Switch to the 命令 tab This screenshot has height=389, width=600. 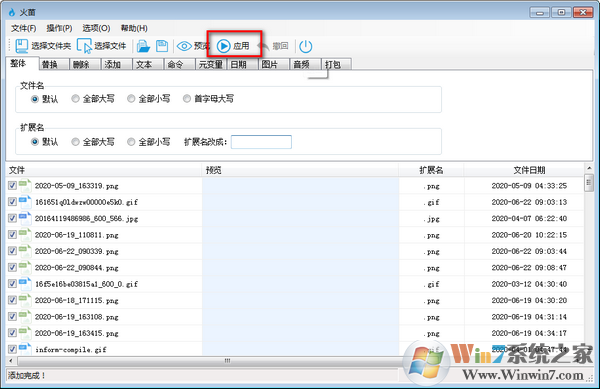pyautogui.click(x=180, y=65)
